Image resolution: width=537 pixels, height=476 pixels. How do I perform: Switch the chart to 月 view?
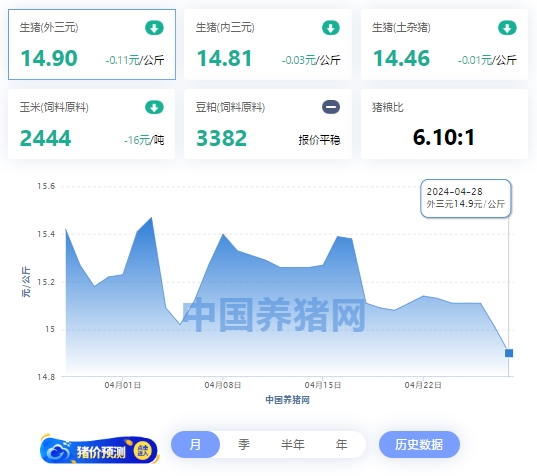click(195, 444)
